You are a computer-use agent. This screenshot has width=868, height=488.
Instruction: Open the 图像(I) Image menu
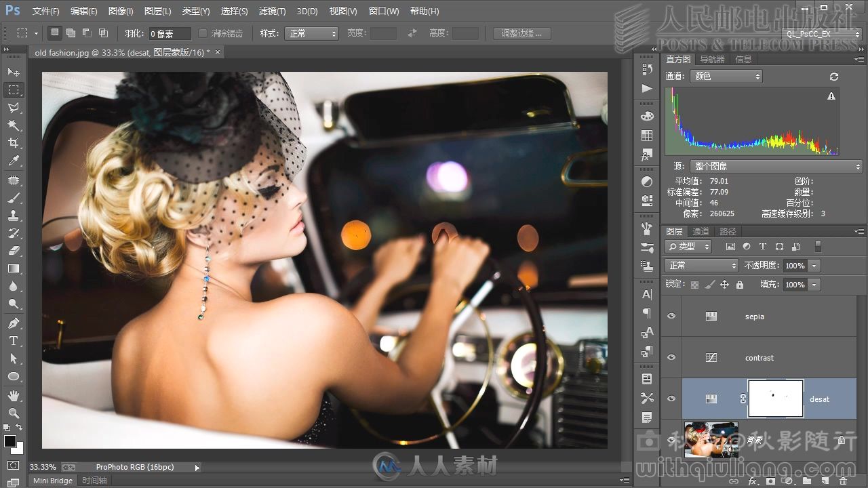[121, 12]
